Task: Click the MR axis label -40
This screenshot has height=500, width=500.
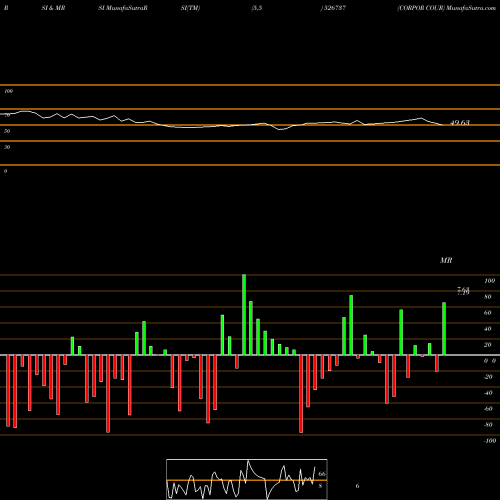Action: coord(488,393)
